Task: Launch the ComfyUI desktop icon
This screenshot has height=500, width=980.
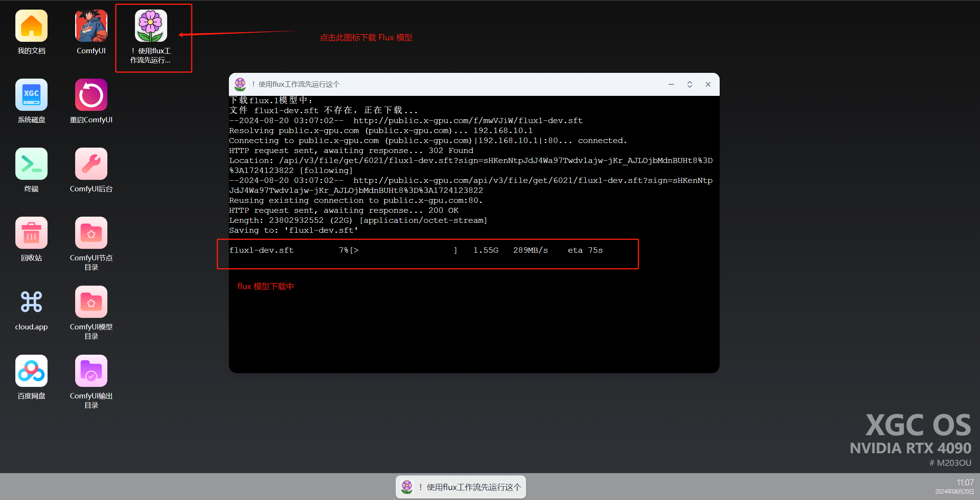Action: pos(91,26)
